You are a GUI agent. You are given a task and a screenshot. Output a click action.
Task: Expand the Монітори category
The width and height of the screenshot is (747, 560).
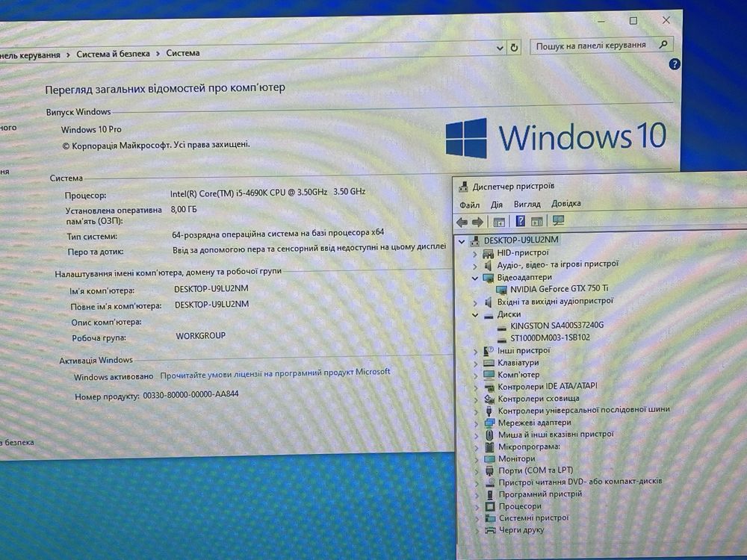tap(477, 459)
